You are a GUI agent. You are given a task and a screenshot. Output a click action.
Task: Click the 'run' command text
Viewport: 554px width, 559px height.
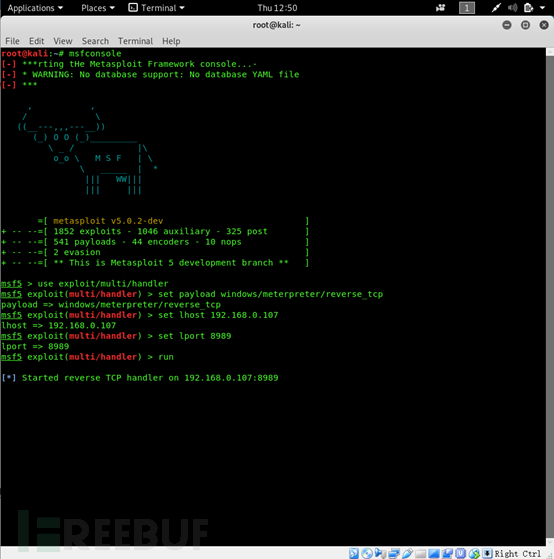coord(166,357)
